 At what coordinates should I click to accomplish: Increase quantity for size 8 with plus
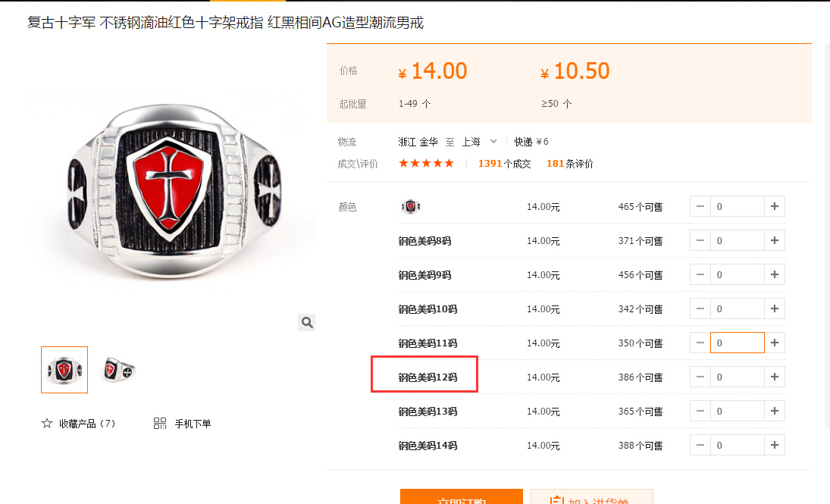click(775, 240)
